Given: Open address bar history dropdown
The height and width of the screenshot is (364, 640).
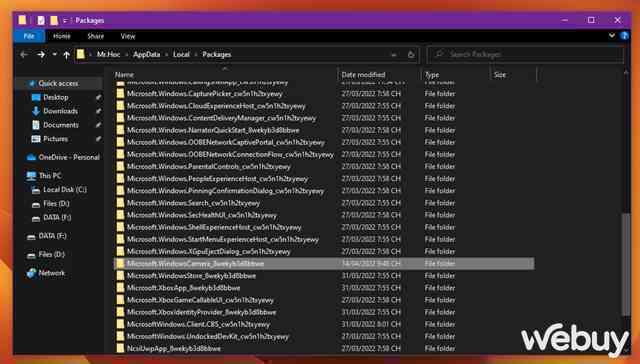Looking at the screenshot, I should pos(393,55).
